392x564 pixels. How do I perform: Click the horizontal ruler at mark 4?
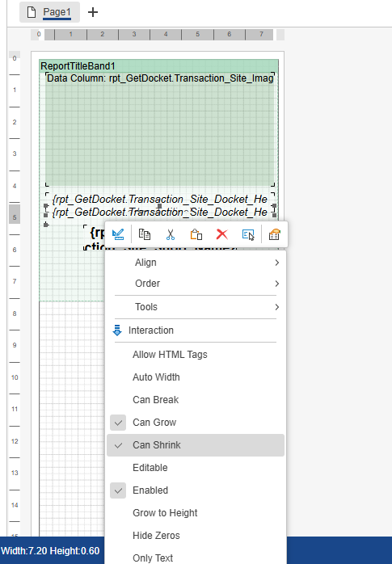click(x=166, y=34)
